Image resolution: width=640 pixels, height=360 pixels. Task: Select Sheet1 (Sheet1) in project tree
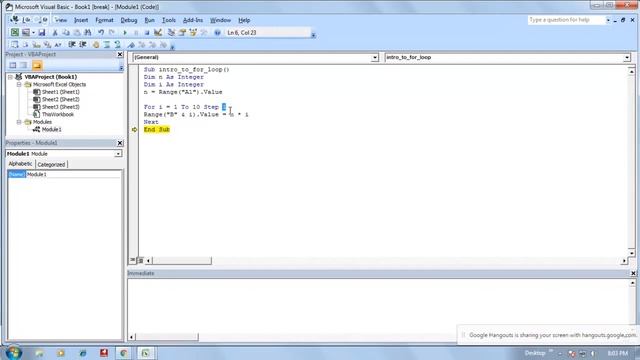[60, 92]
